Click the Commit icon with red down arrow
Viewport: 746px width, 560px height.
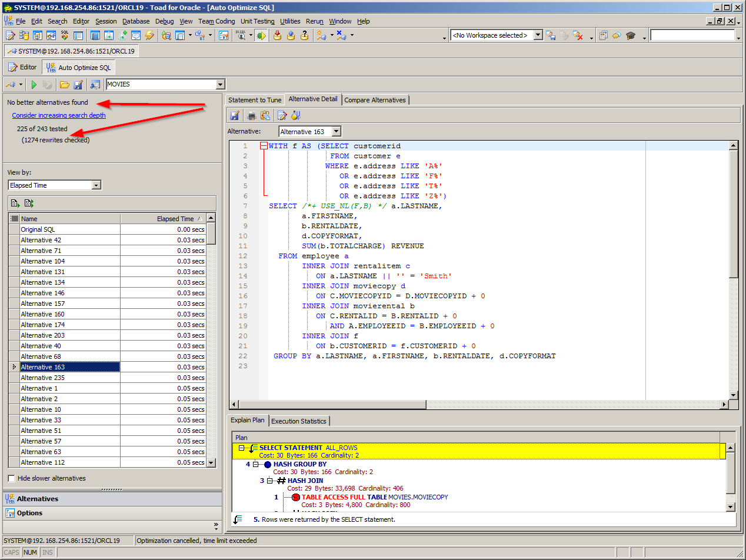[277, 35]
